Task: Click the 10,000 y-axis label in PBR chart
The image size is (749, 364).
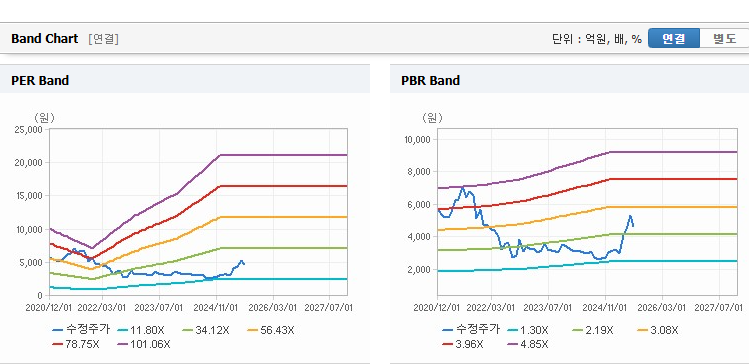Action: pos(418,139)
